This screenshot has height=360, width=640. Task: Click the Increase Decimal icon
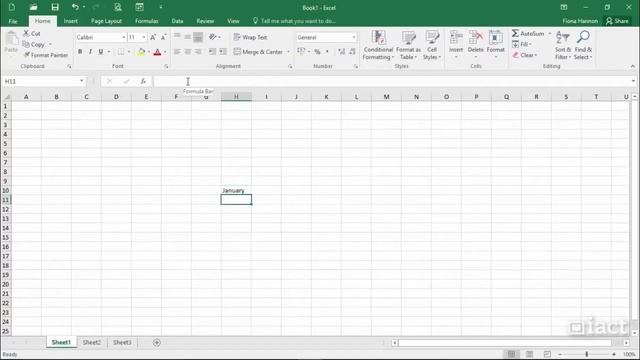click(342, 51)
